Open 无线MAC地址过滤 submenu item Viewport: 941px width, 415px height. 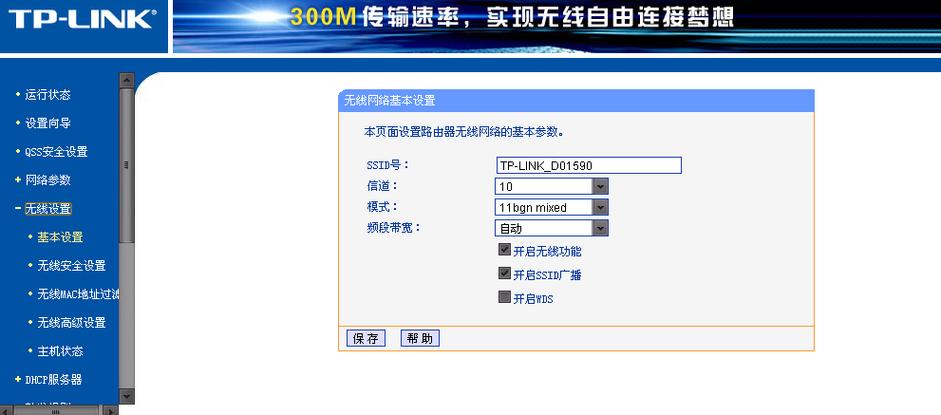pos(78,294)
